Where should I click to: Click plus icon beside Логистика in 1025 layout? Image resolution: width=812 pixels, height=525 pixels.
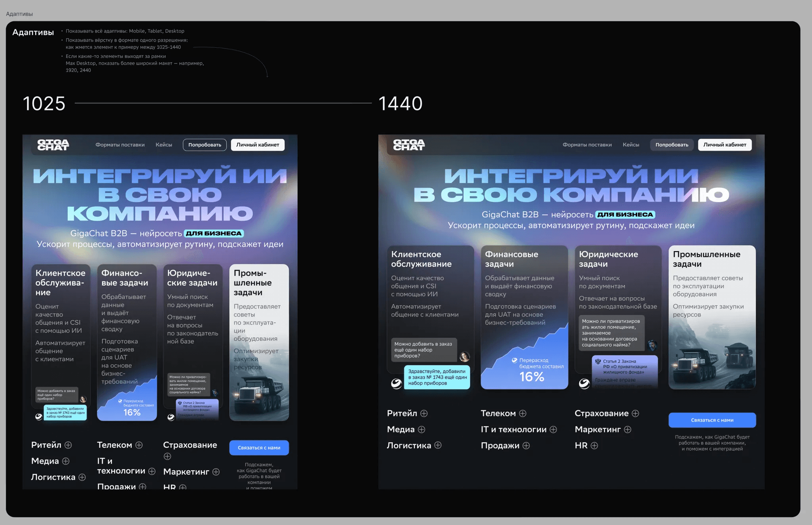click(x=82, y=477)
